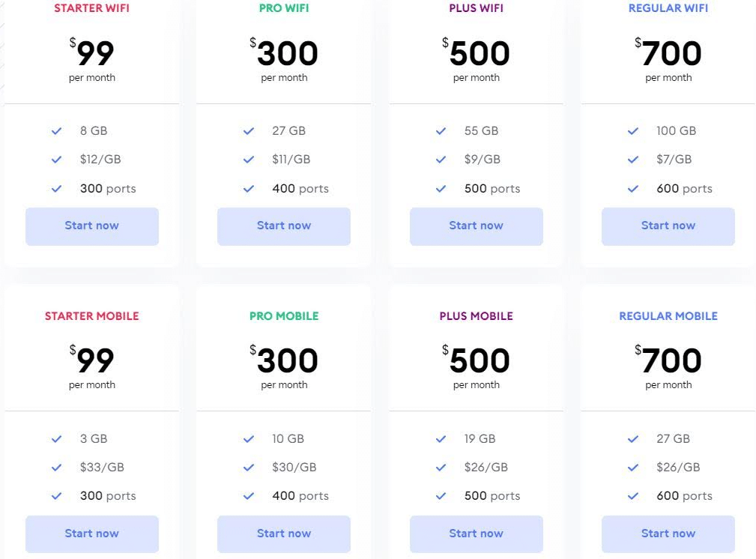Click the STARTER WIFI plan title

91,8
